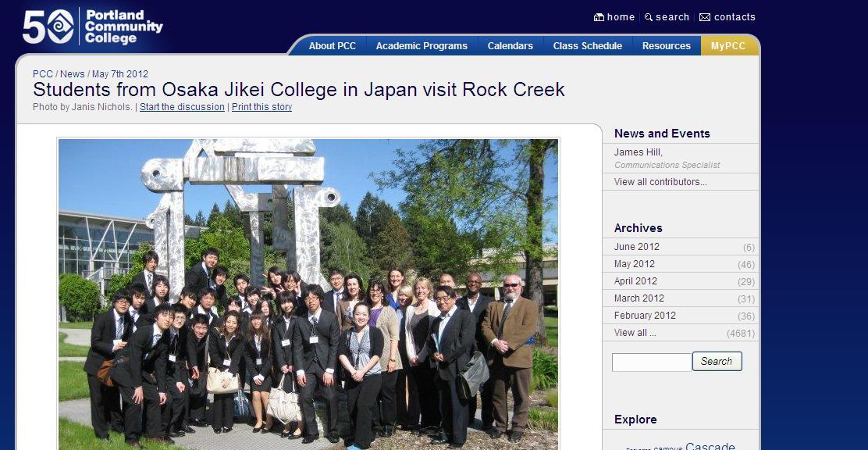Click Print this story link
This screenshot has width=868, height=450.
(x=261, y=107)
